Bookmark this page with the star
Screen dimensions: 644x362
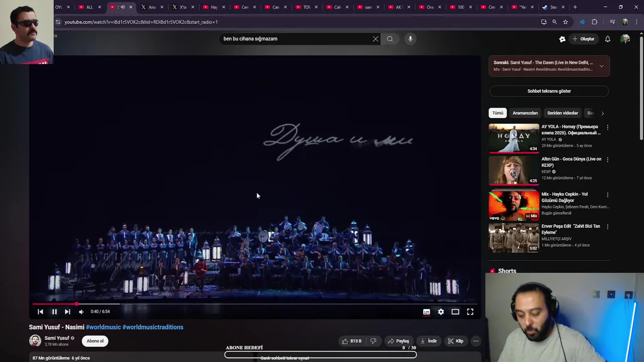tap(566, 22)
